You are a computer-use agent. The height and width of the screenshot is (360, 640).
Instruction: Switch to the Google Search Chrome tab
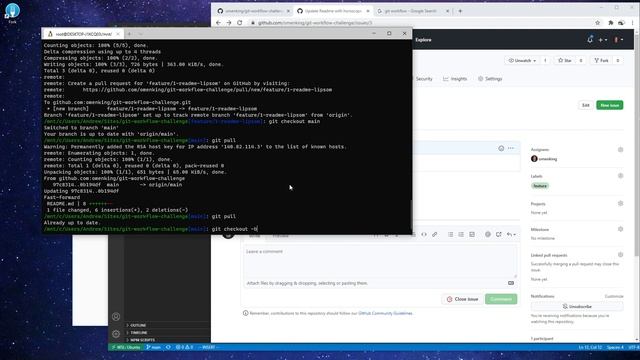coord(412,11)
